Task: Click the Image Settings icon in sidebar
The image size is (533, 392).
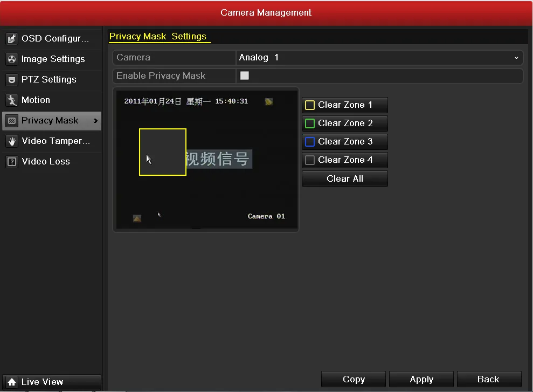Action: (12, 59)
